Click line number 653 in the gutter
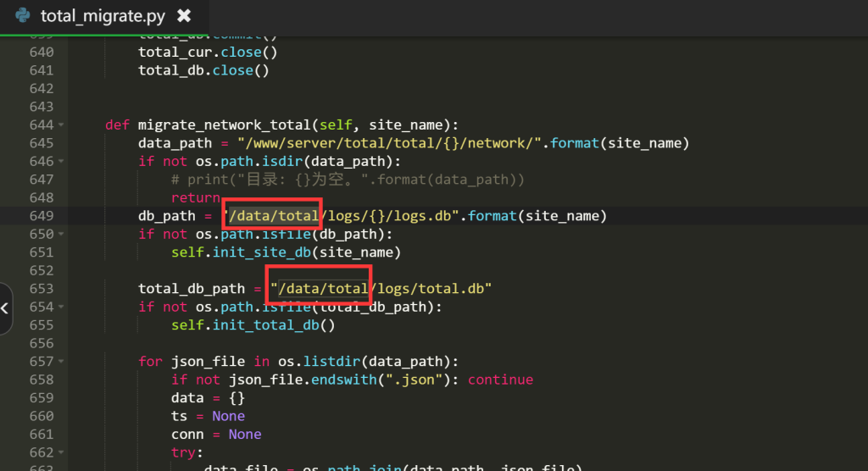 41,289
